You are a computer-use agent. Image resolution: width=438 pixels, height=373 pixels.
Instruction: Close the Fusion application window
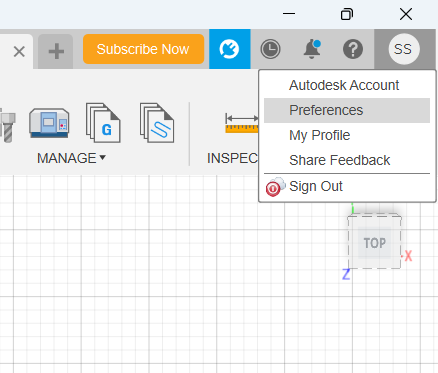[x=406, y=14]
